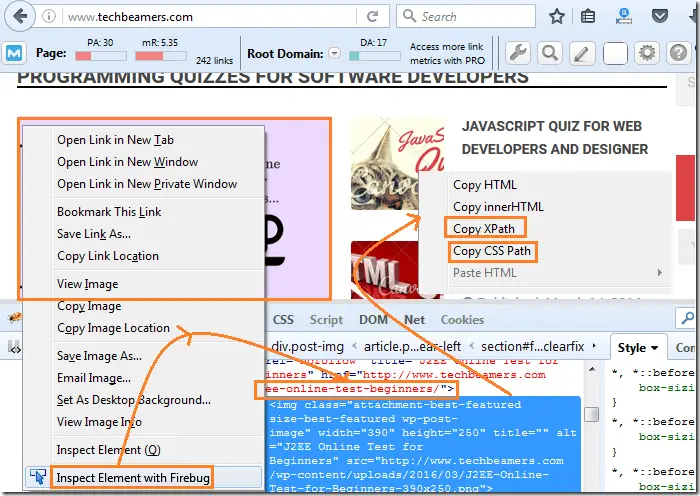Click the browser back arrow button
This screenshot has height=496, width=700.
21,17
